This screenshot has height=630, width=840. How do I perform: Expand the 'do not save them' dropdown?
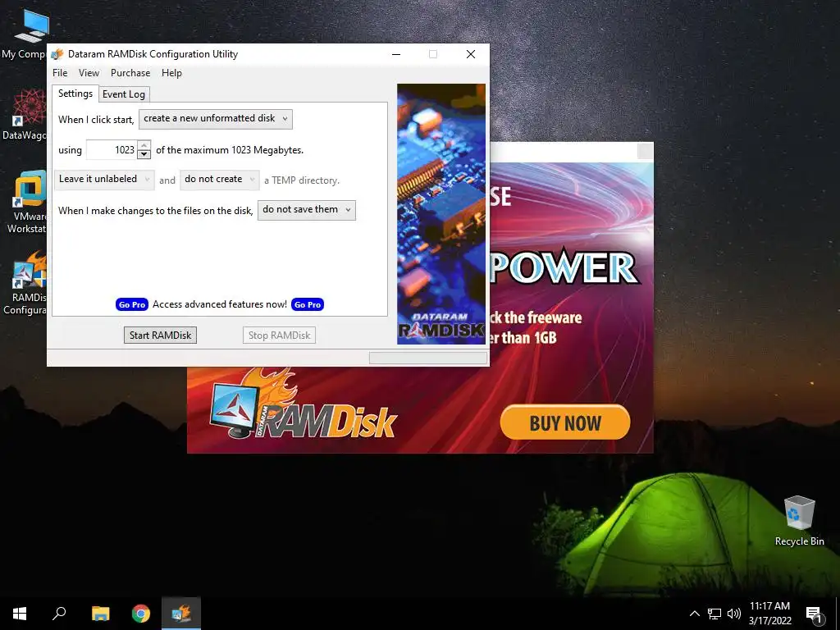coord(307,209)
